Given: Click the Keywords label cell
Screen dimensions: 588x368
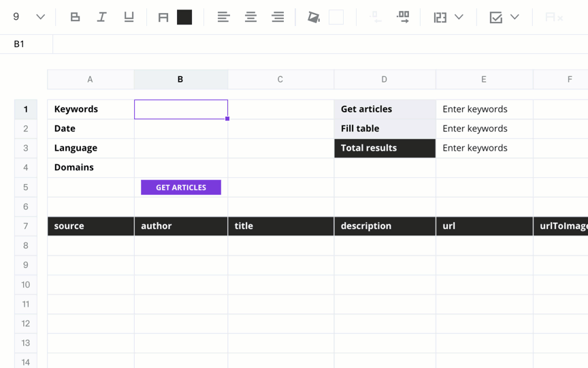Looking at the screenshot, I should click(91, 109).
